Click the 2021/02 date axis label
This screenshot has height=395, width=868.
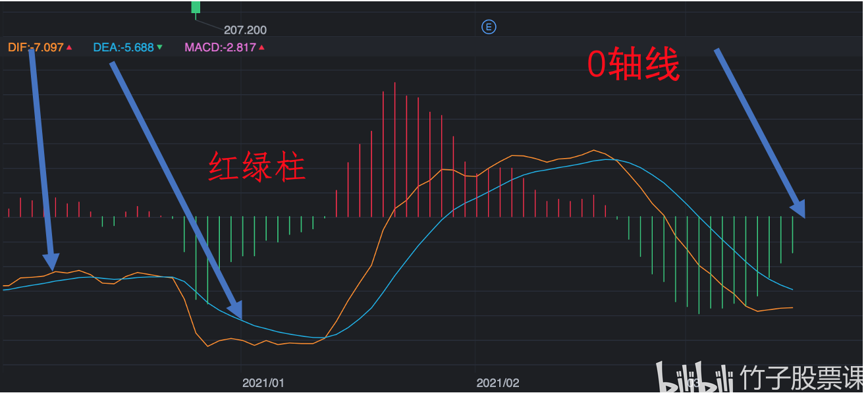498,382
